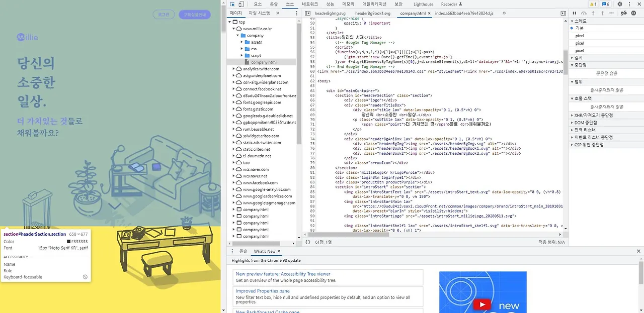Image resolution: width=644 pixels, height=313 pixels.
Task: Open drawer three-dot menu beside console tab
Action: click(232, 251)
